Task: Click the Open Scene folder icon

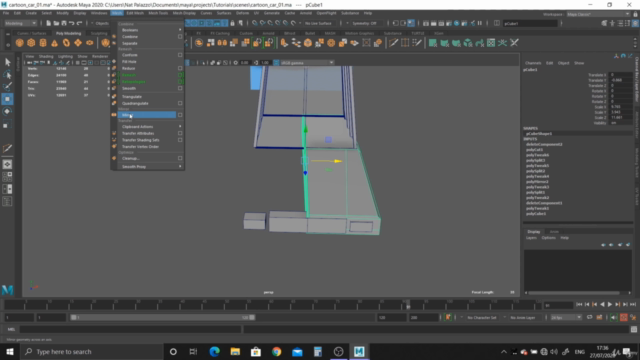Action: (56, 23)
